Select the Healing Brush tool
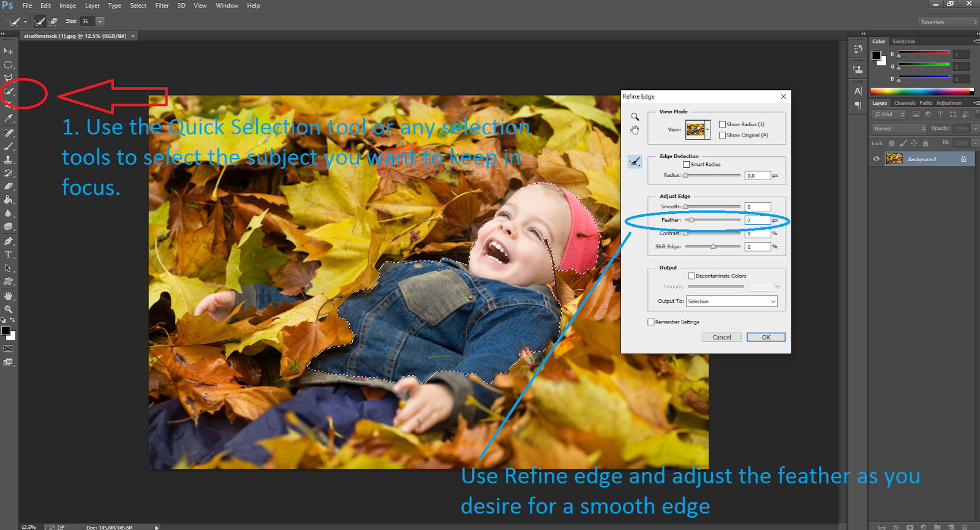Viewport: 980px width, 530px height. 8,132
